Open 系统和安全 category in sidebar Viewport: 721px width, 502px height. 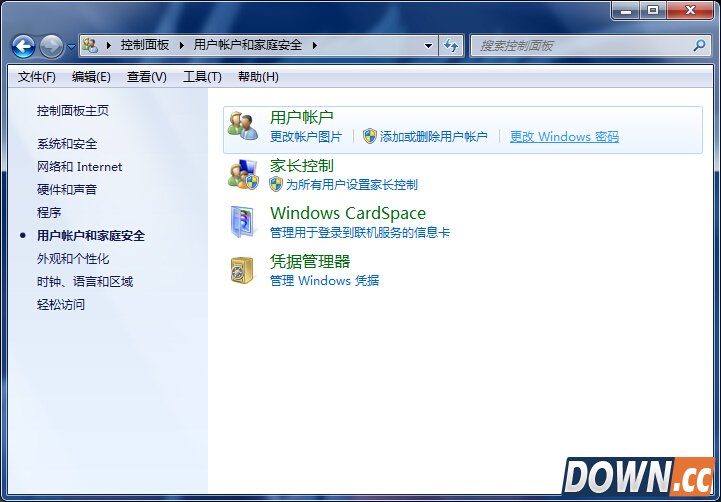(x=67, y=144)
